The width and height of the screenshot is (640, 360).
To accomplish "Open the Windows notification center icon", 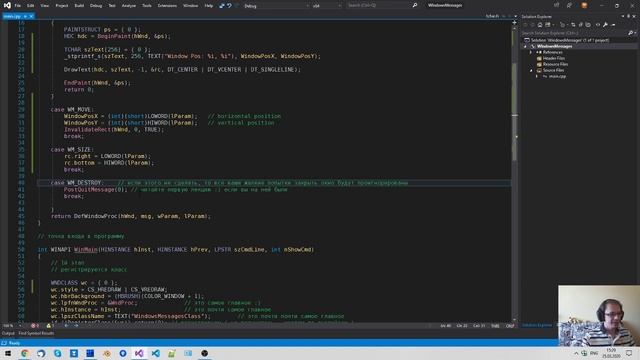I will (629, 353).
